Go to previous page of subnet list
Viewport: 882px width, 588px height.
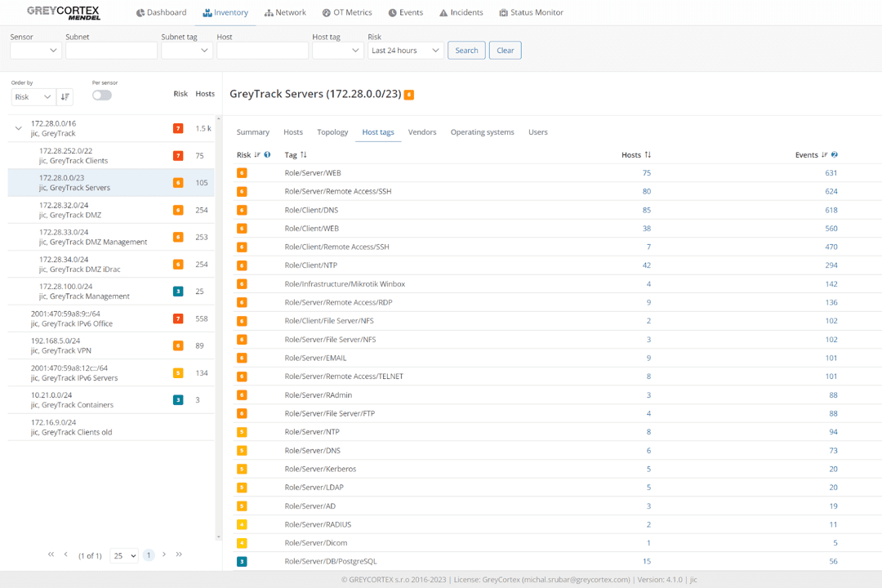click(x=66, y=555)
